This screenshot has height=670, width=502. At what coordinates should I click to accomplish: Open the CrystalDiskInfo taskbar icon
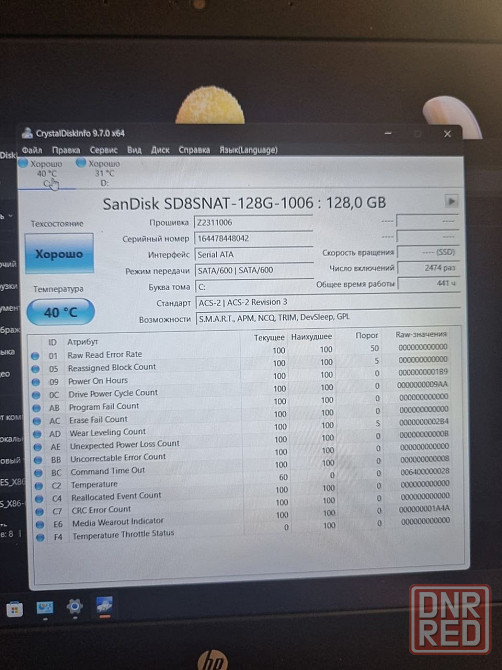point(104,606)
